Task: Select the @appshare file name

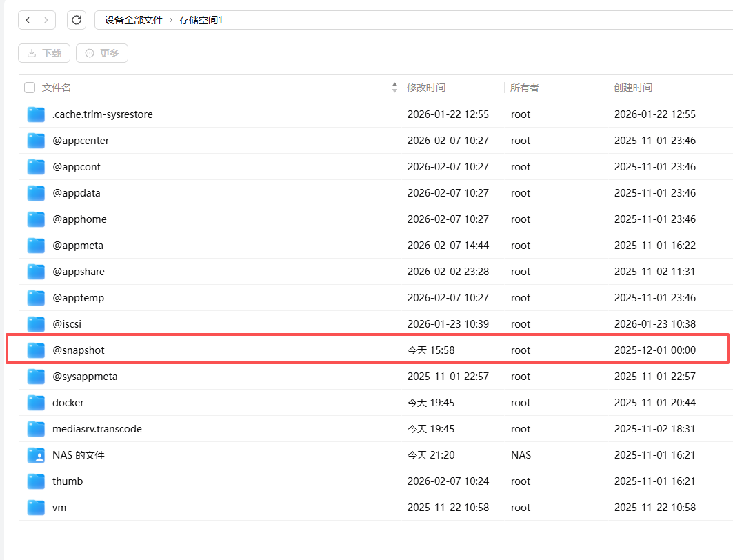Action: pyautogui.click(x=79, y=272)
